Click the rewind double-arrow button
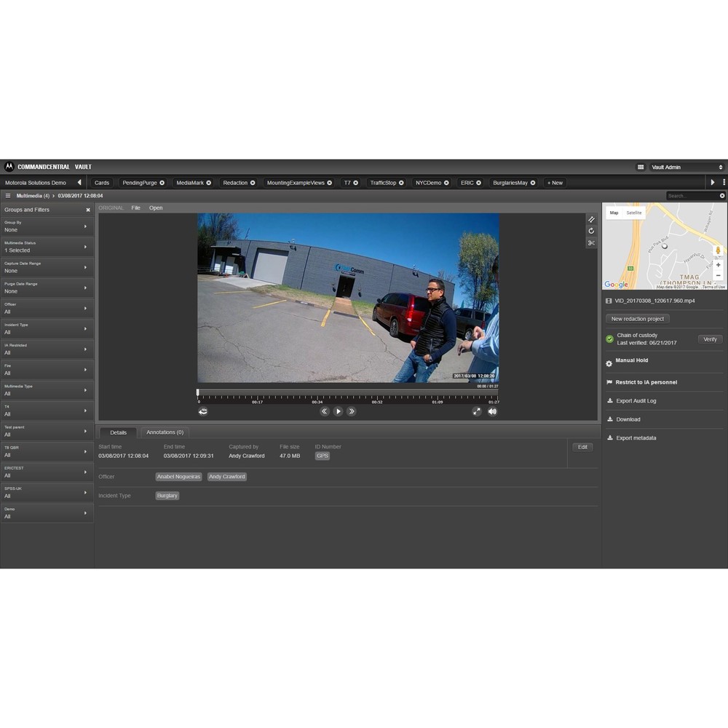The image size is (728, 728). click(x=325, y=411)
